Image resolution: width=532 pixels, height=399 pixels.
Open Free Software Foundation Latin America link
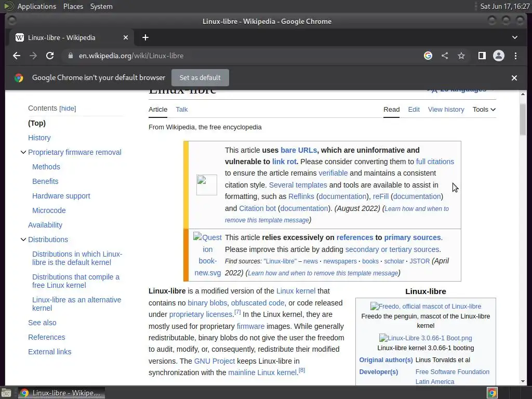point(453,377)
